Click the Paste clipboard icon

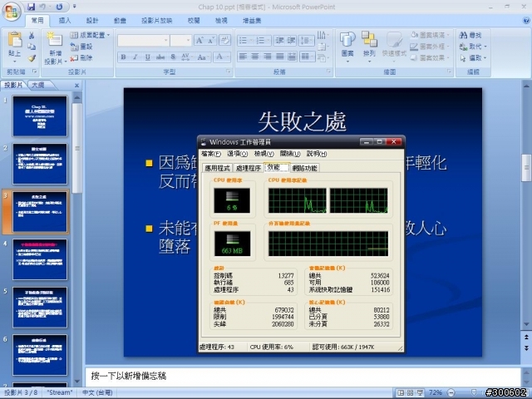coord(15,39)
